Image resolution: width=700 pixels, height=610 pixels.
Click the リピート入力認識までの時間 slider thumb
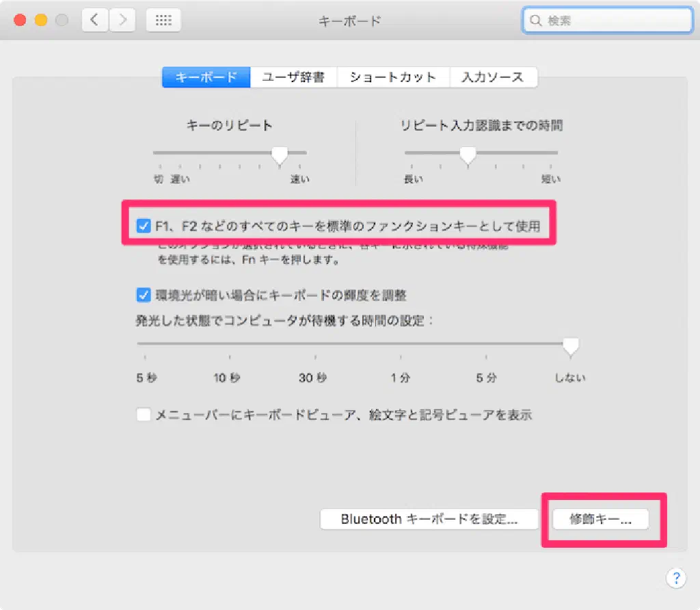468,155
